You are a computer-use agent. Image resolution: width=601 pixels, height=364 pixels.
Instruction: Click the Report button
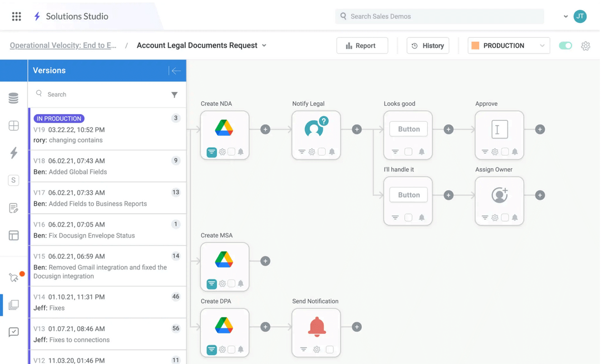pos(362,46)
